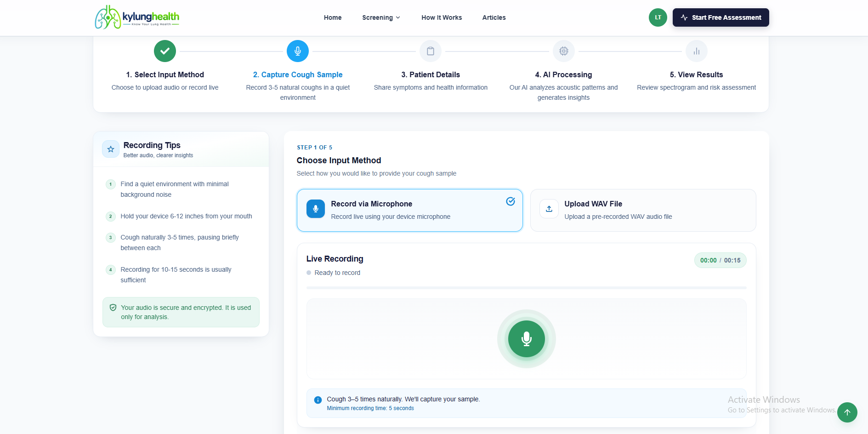Click the 'STEP 1 OF 5' label
This screenshot has height=434, width=868.
click(x=314, y=148)
